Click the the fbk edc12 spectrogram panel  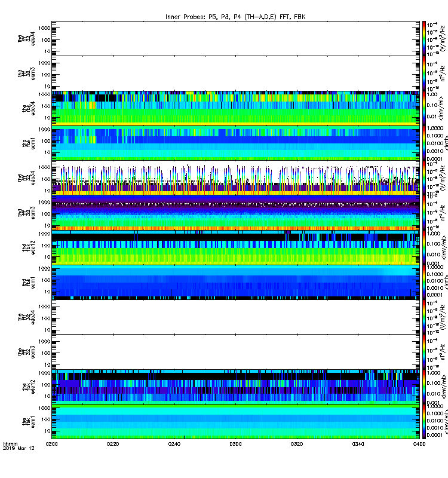[235, 387]
